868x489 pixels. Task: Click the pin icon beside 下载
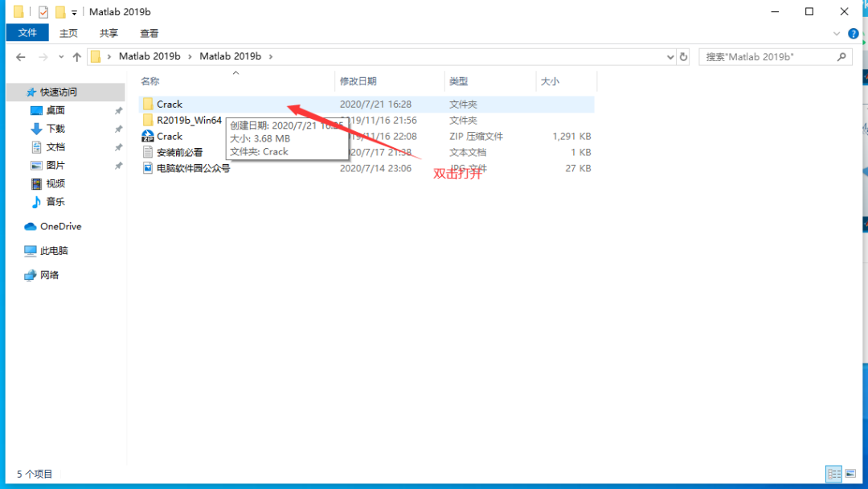click(x=118, y=129)
